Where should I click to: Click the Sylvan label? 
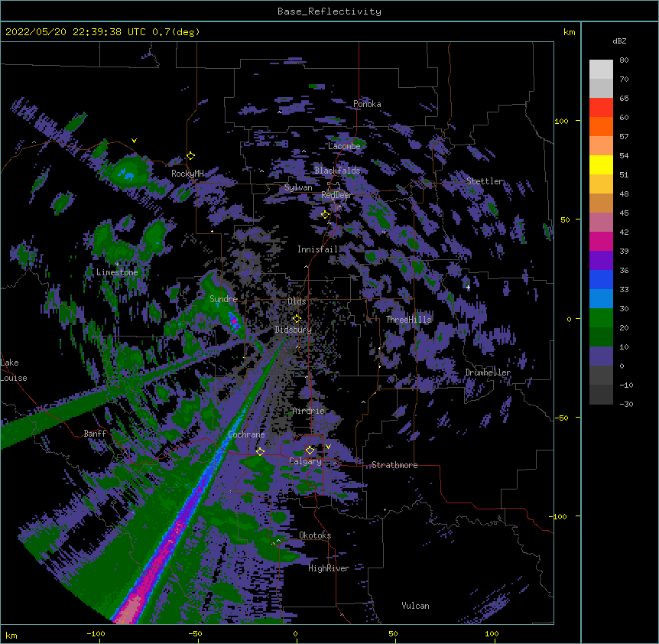pyautogui.click(x=298, y=187)
